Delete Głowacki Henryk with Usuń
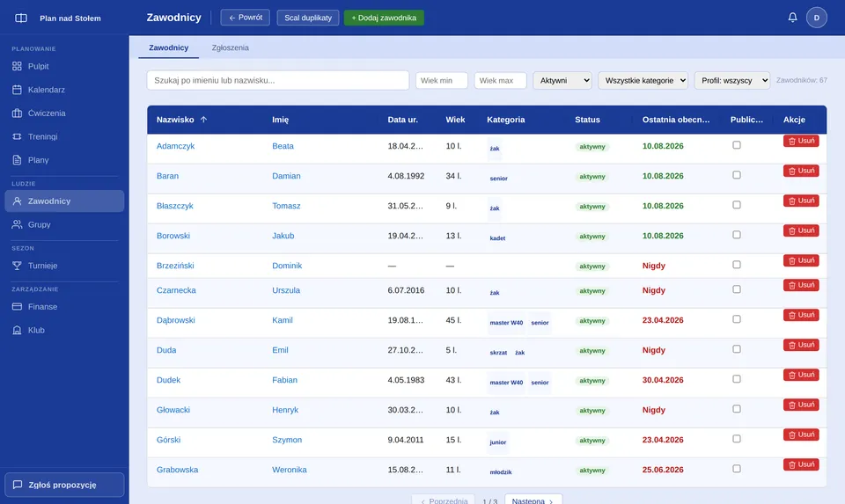Viewport: 845px width, 504px height. (801, 405)
